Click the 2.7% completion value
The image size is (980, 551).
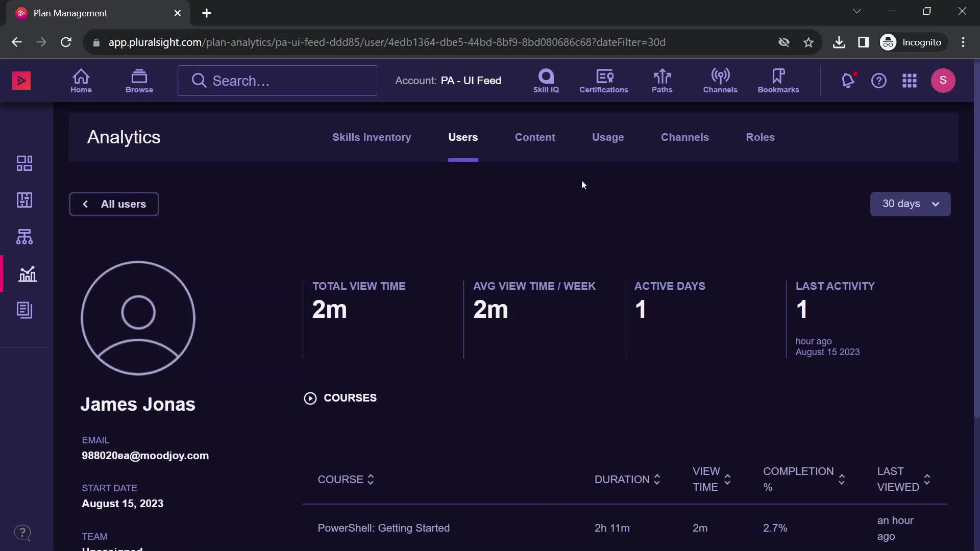click(x=775, y=528)
